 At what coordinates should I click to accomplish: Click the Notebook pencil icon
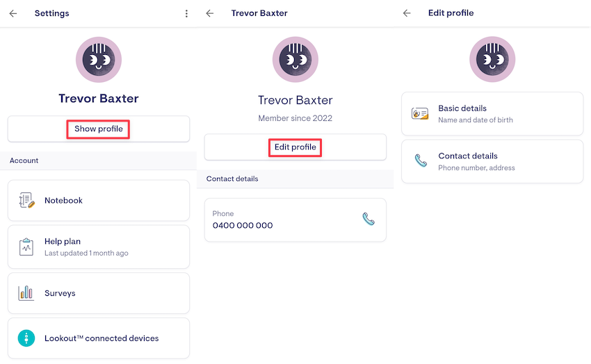26,201
